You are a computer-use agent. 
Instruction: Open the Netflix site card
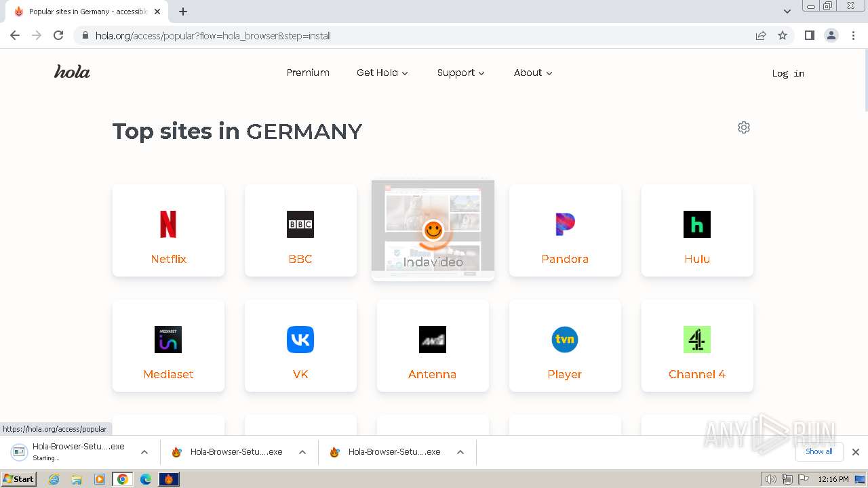(168, 230)
